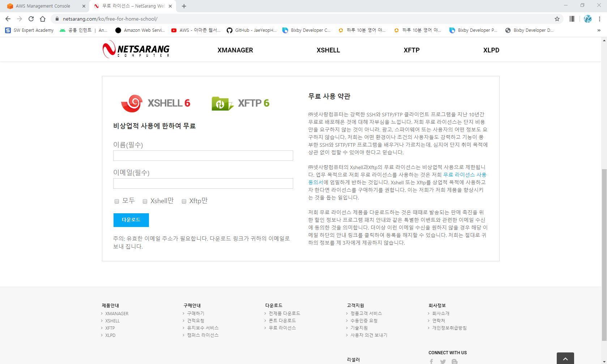
Task: Open the Facebook icon under Connect With Us
Action: tap(431, 361)
